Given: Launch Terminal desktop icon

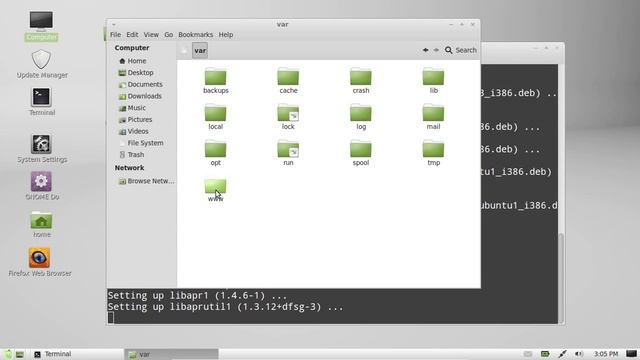Looking at the screenshot, I should click(x=42, y=102).
